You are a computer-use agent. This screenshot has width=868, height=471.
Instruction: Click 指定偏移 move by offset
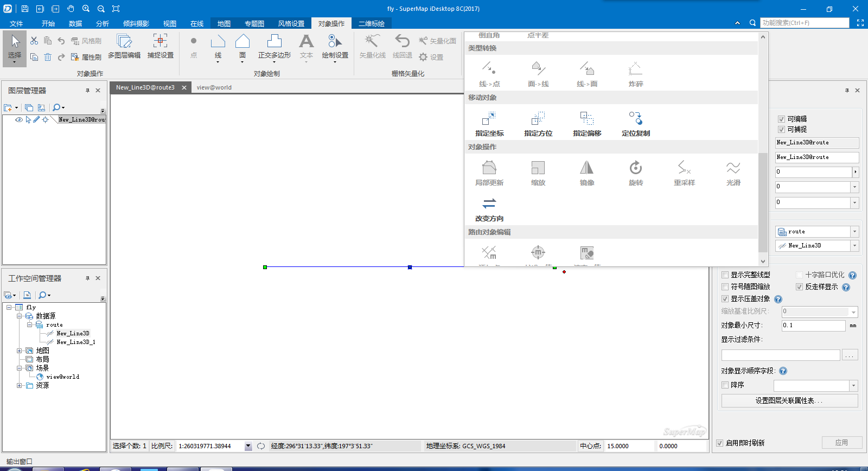(587, 124)
